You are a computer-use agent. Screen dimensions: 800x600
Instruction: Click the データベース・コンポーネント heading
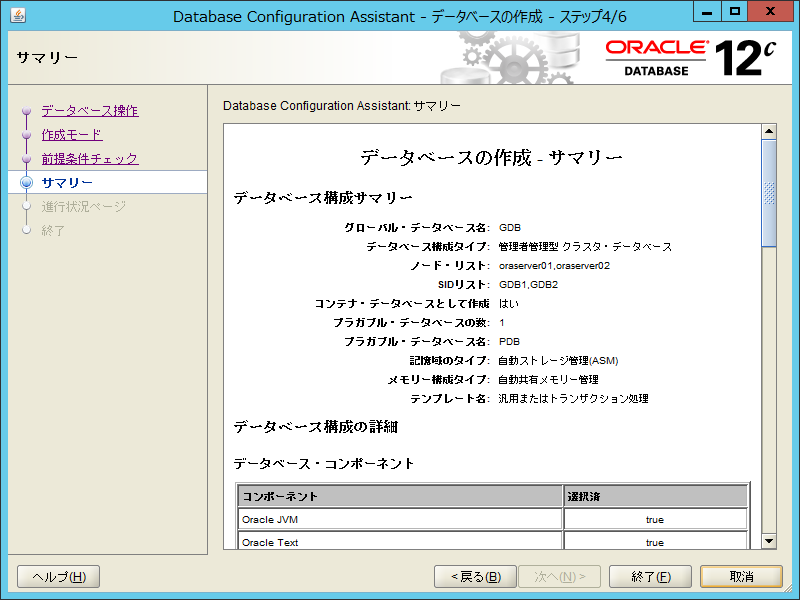(323, 463)
